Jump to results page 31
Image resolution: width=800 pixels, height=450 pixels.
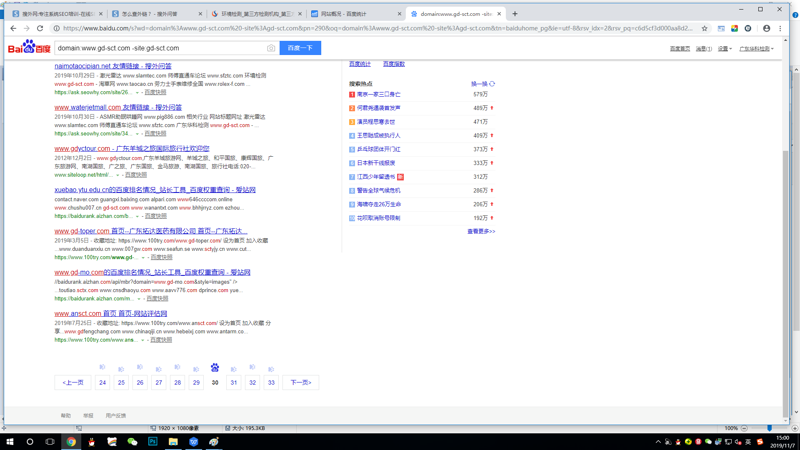click(234, 382)
